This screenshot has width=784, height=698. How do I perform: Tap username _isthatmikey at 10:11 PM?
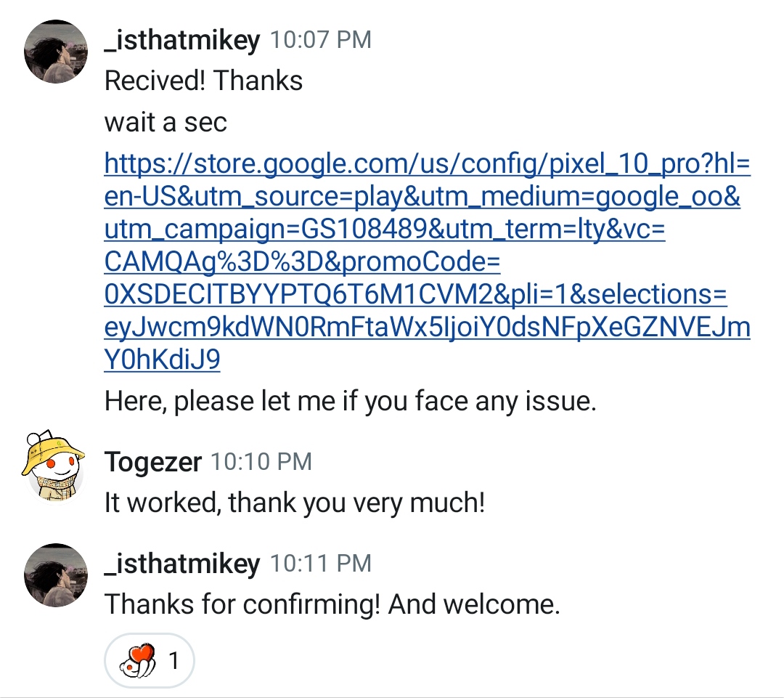coord(182,564)
